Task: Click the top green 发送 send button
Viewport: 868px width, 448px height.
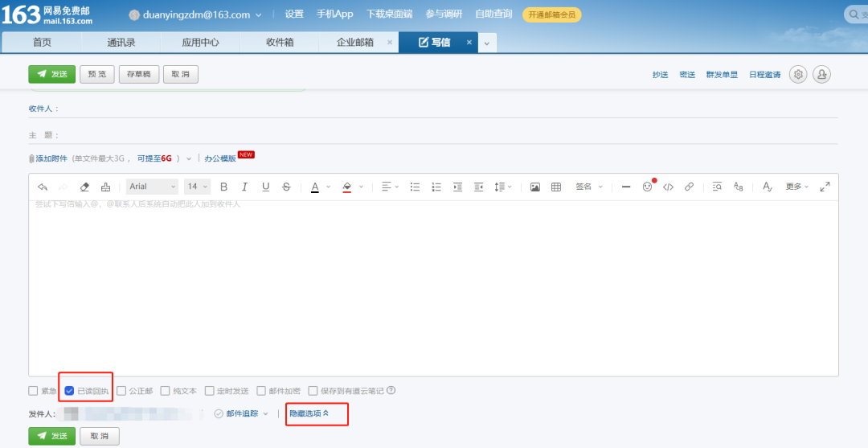Action: click(x=52, y=74)
